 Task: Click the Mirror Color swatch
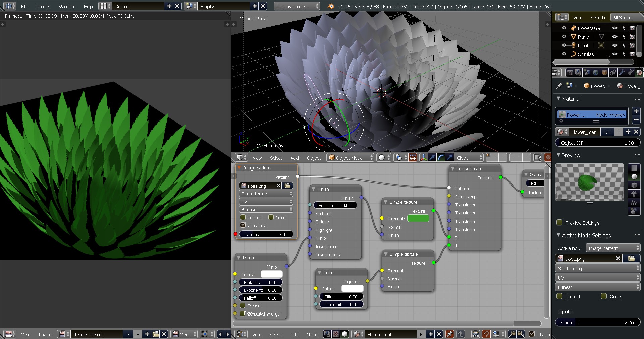(271, 274)
